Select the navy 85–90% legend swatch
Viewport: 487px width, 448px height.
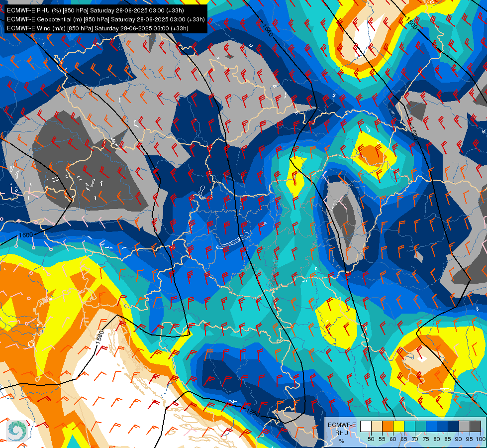[454, 426]
